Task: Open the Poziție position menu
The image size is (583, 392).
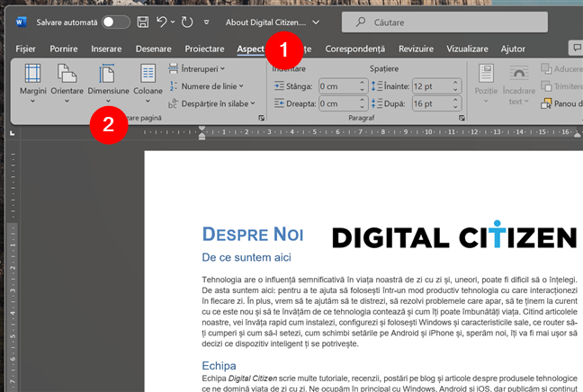Action: point(486,84)
